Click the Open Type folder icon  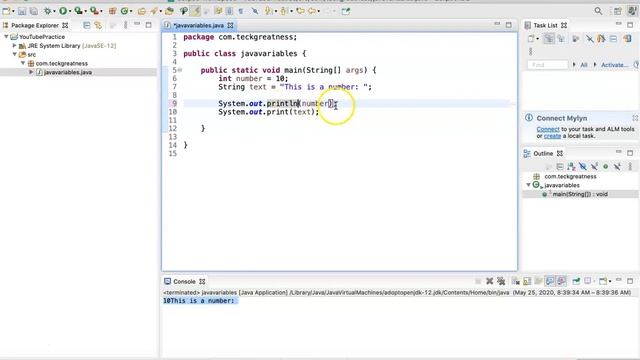click(x=142, y=11)
